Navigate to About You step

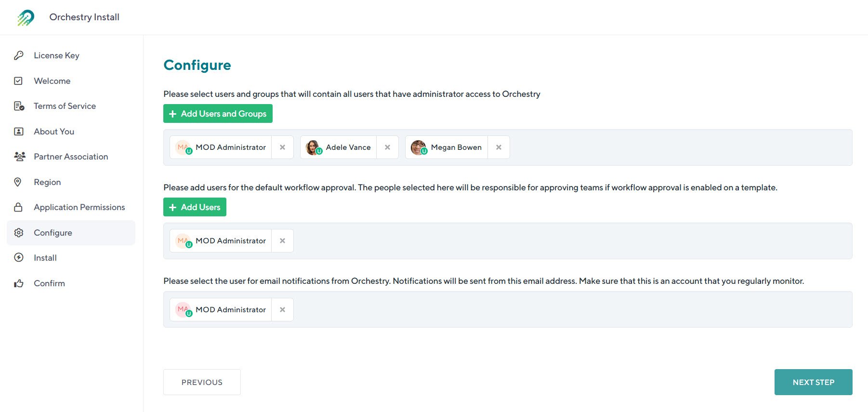click(x=71, y=132)
